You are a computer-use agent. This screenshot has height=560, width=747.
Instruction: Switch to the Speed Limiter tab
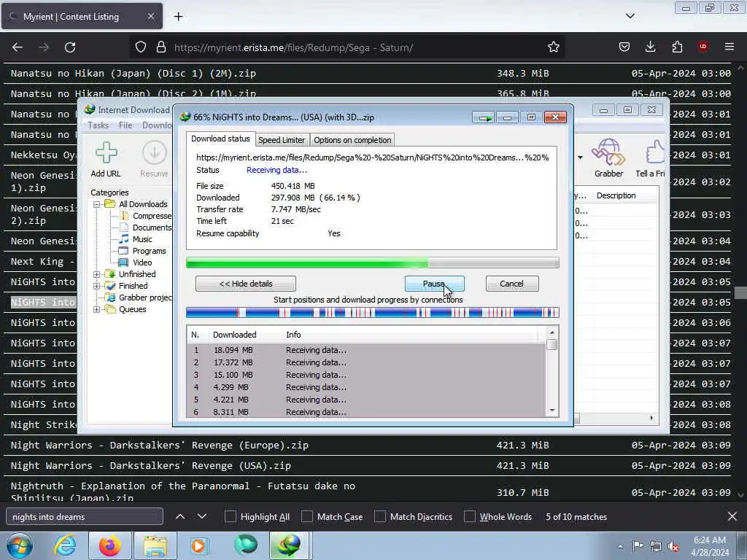tap(282, 140)
